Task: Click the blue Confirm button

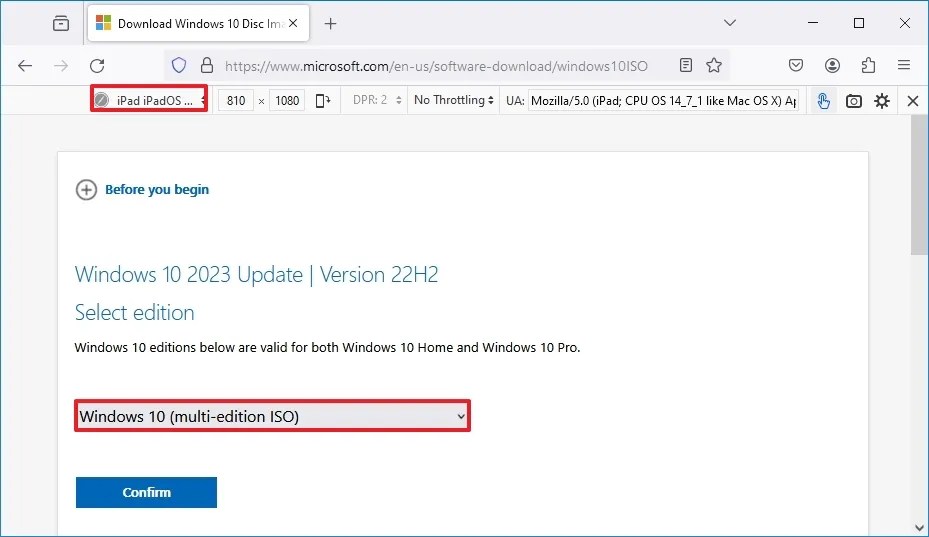Action: coord(146,492)
